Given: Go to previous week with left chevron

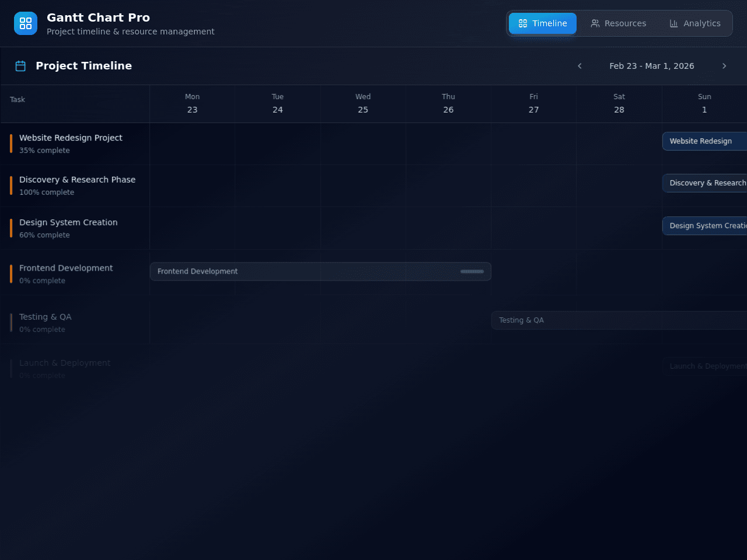Looking at the screenshot, I should [x=580, y=66].
